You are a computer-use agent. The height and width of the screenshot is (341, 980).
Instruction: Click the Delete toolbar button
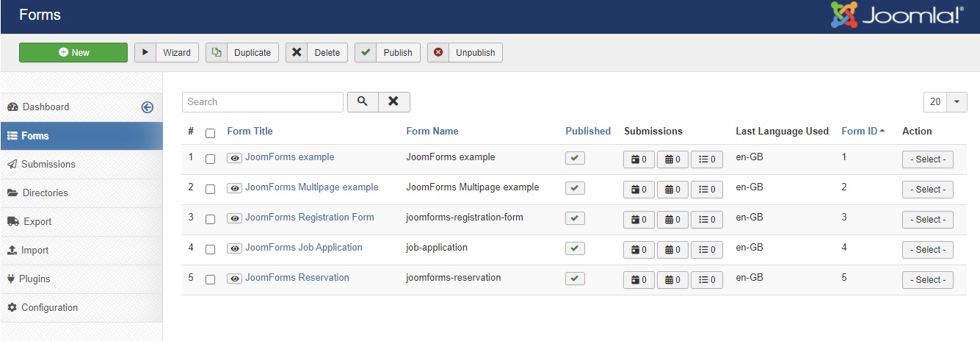point(316,52)
